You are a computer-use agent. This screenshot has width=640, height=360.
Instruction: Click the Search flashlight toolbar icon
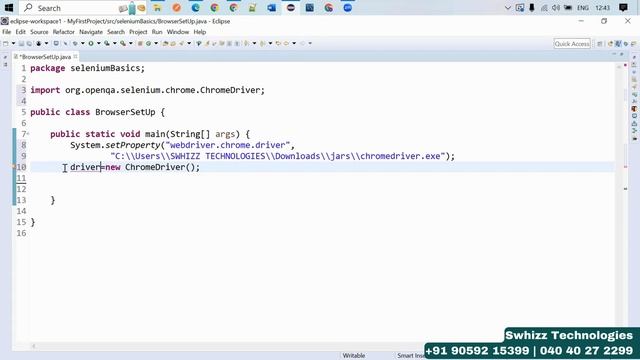(181, 43)
